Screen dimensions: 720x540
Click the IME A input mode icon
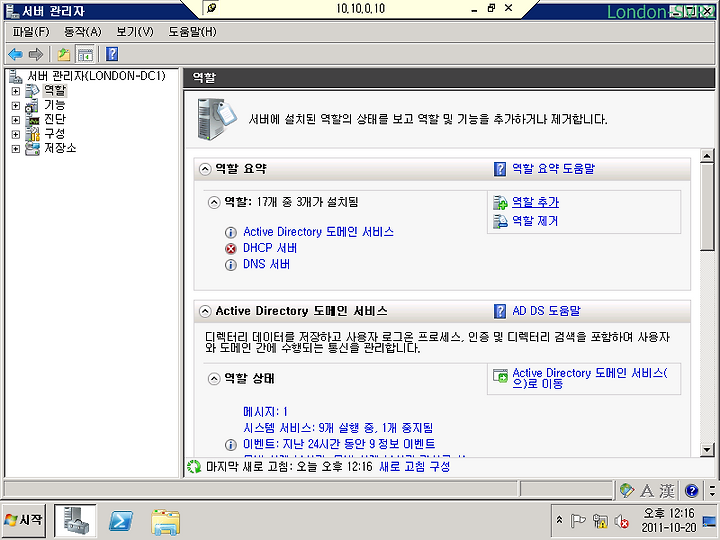(x=647, y=491)
